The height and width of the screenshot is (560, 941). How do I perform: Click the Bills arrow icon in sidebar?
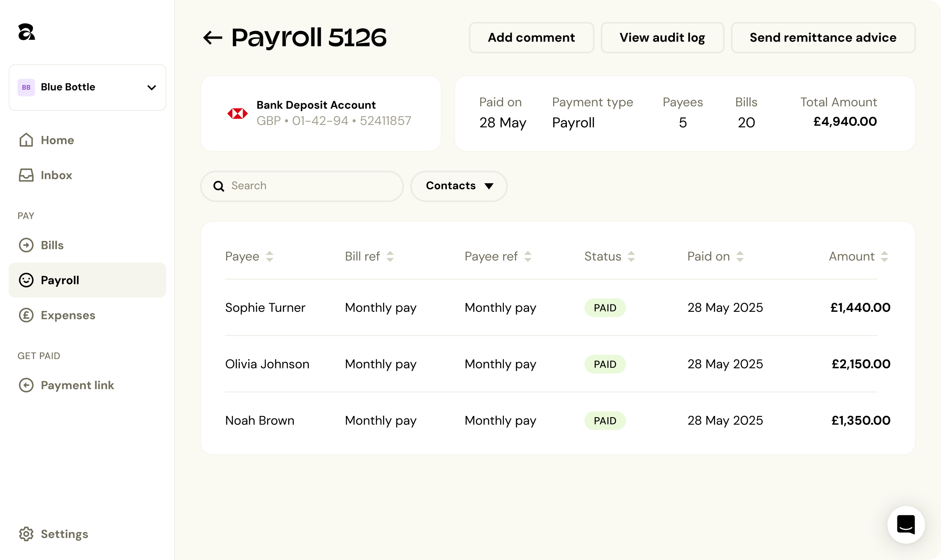tap(26, 245)
